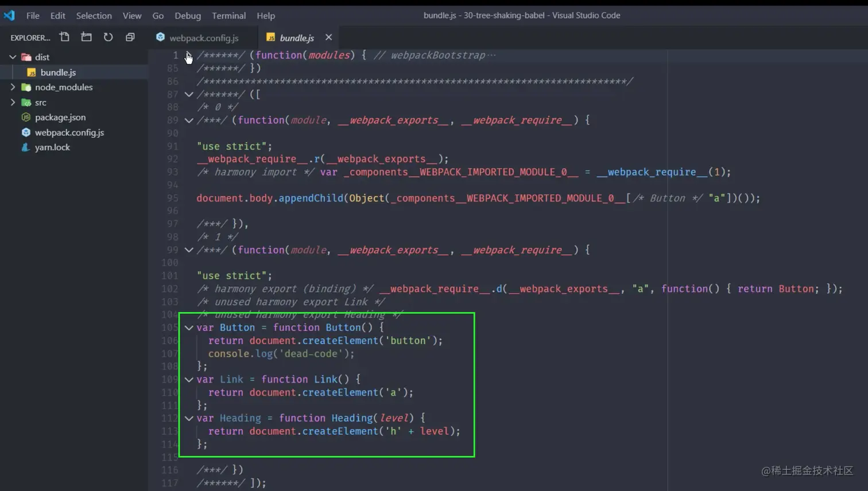The height and width of the screenshot is (491, 868).
Task: Fold the module function at line 89
Action: coord(189,120)
